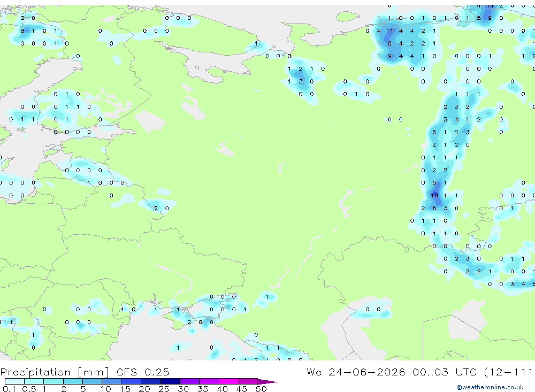This screenshot has height=392, width=535.
Task: Click the 5–10 mm blue legend swatch
Action: [x=93, y=381]
